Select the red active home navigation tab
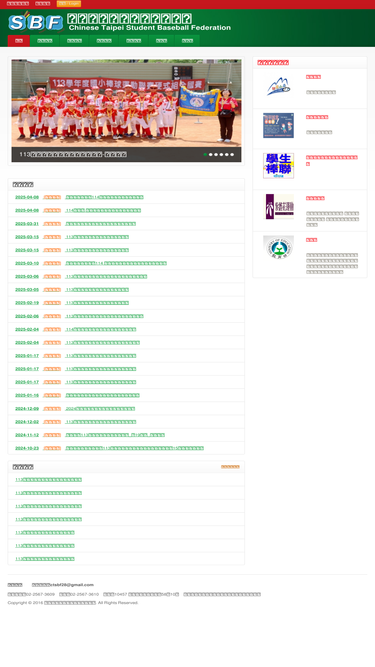375x667 pixels. tap(19, 41)
